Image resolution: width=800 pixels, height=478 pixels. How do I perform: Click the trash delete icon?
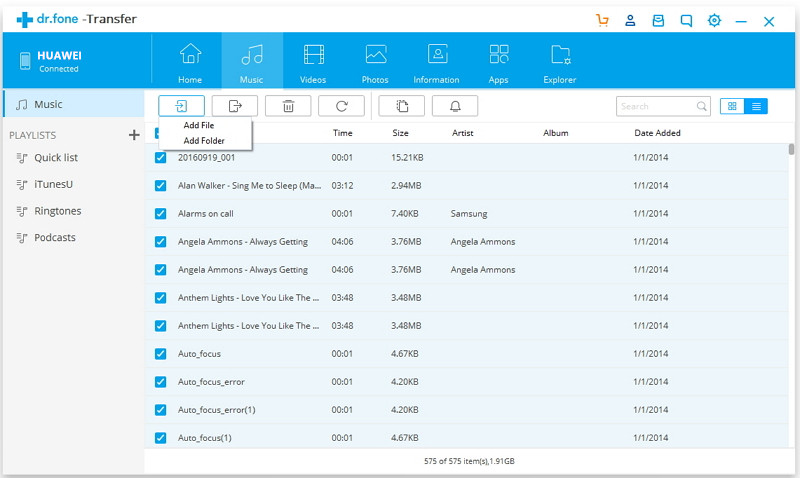[288, 105]
